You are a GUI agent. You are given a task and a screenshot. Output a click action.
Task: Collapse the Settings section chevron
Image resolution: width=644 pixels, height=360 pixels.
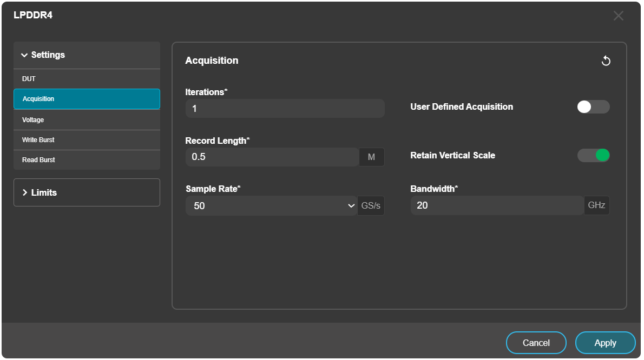(x=24, y=55)
